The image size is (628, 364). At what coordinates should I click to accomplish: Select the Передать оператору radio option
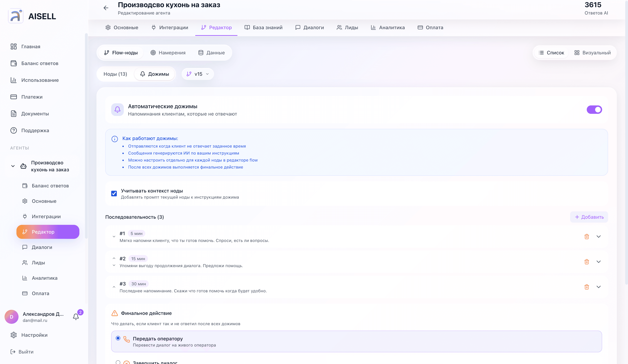pos(118,338)
